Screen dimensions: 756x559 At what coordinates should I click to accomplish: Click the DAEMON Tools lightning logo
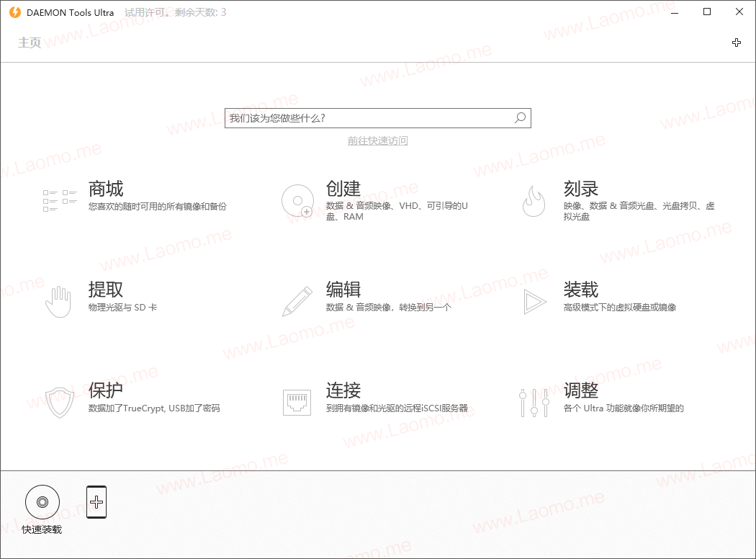pos(15,12)
